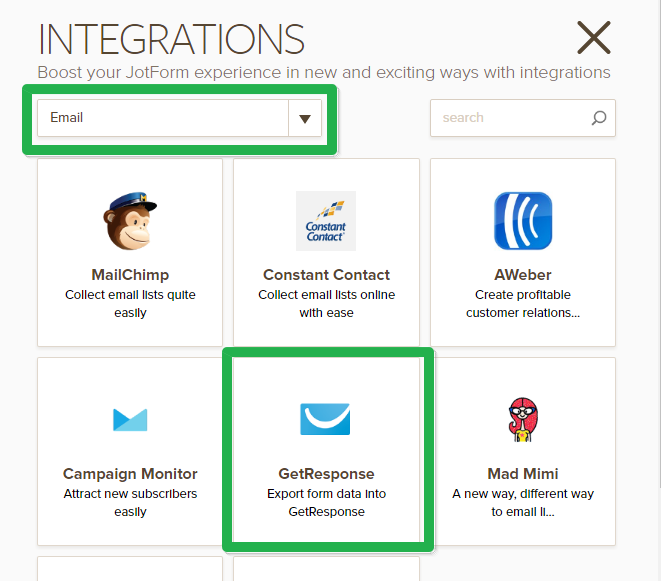
Task: Click the partially visible card below GetResponse
Action: coord(326,569)
